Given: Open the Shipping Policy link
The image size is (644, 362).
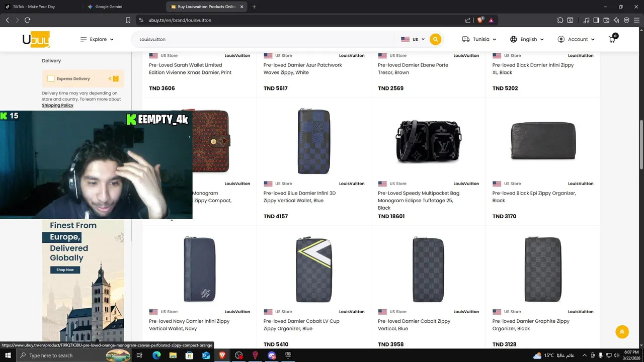Looking at the screenshot, I should point(58,105).
